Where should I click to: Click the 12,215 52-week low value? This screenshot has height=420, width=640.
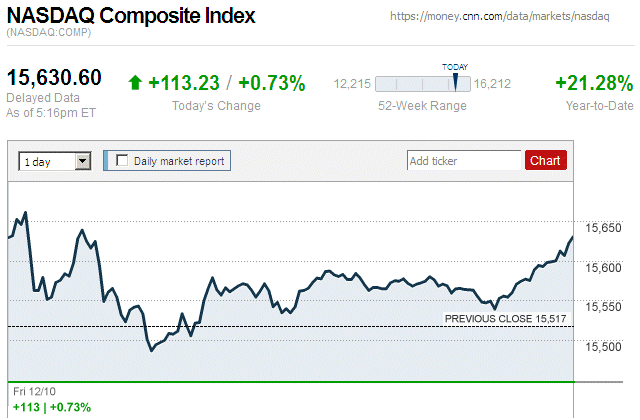pyautogui.click(x=352, y=84)
